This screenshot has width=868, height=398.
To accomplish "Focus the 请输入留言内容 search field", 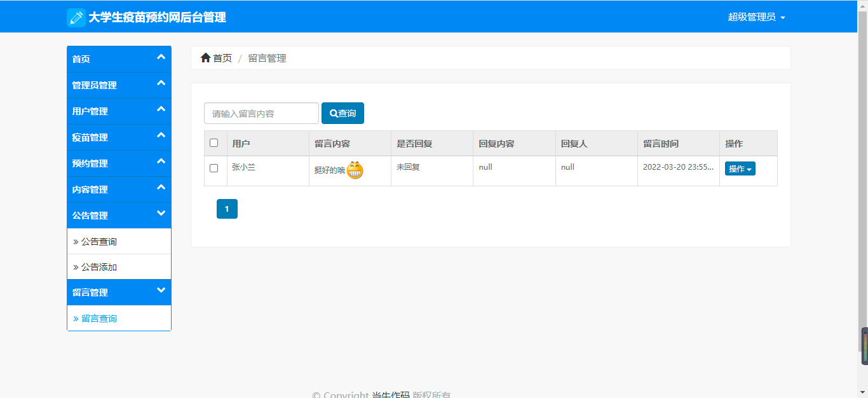I will (261, 113).
